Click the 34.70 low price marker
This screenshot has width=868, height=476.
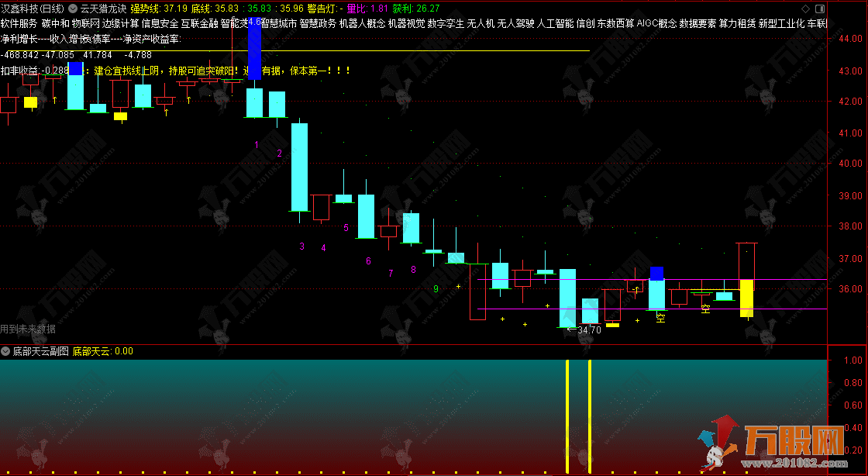pos(584,330)
